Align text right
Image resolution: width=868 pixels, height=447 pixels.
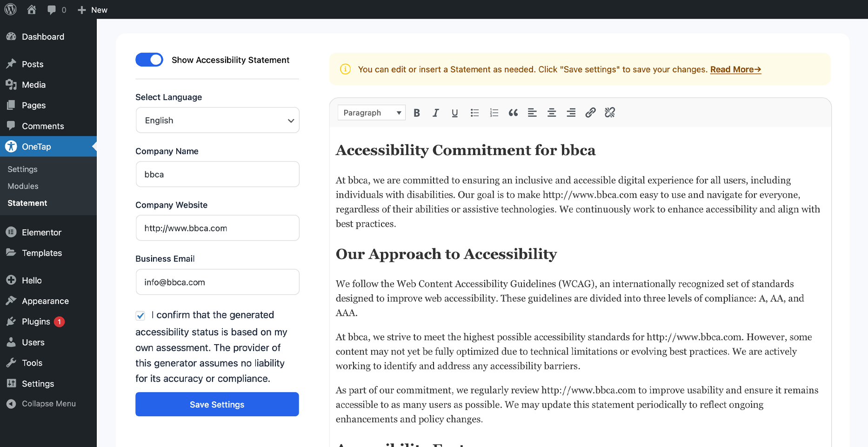[571, 113]
